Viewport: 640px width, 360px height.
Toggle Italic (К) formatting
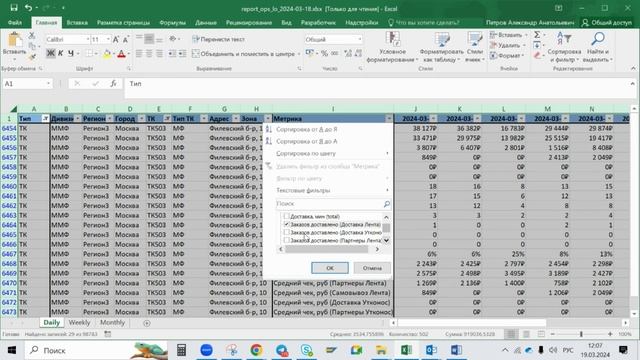tap(60, 53)
